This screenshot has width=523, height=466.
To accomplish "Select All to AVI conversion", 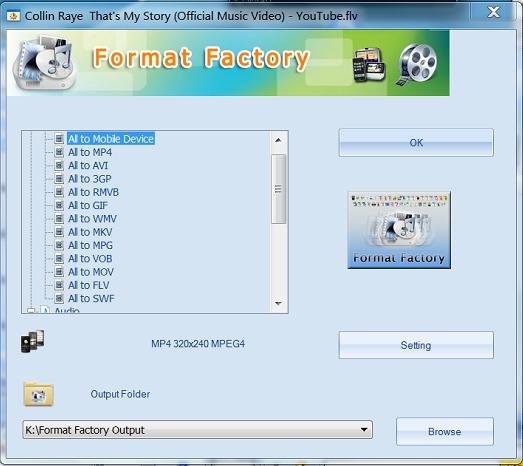I will [88, 165].
